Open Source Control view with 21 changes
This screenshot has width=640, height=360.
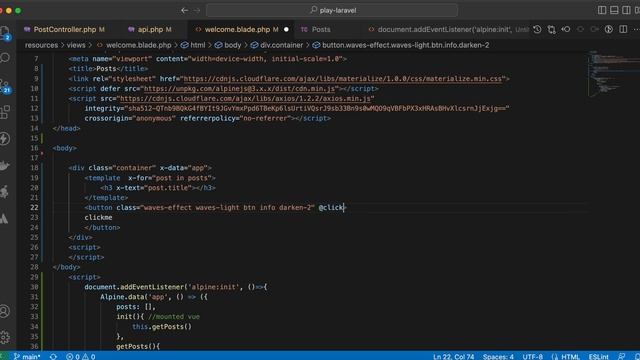[x=5, y=86]
